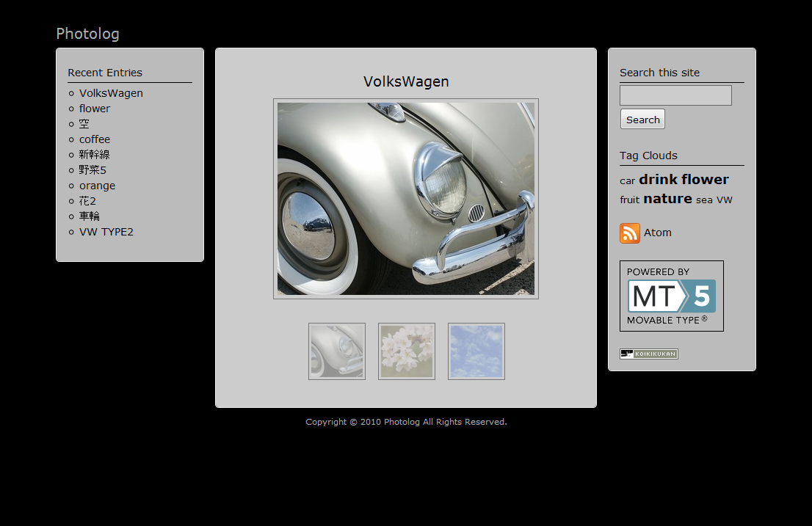The width and height of the screenshot is (812, 526).
Task: Select the Beetle car thumbnail
Action: (x=337, y=351)
